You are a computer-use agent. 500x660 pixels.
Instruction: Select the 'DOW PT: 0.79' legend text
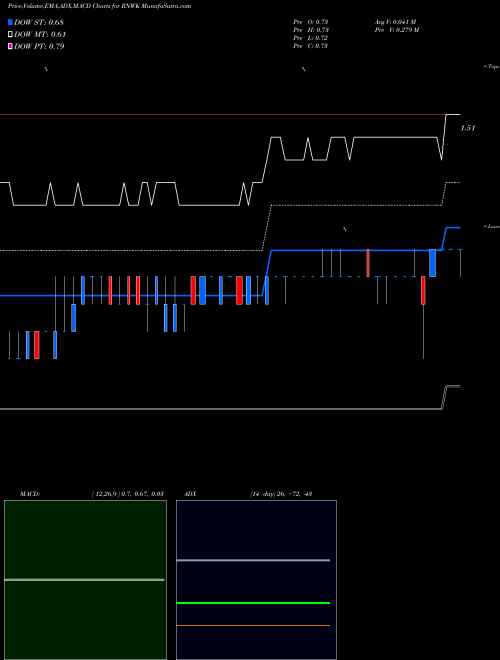39,46
